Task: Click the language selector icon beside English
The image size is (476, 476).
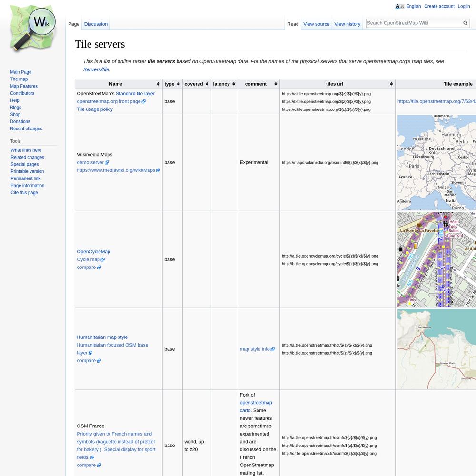Action: coord(399,6)
